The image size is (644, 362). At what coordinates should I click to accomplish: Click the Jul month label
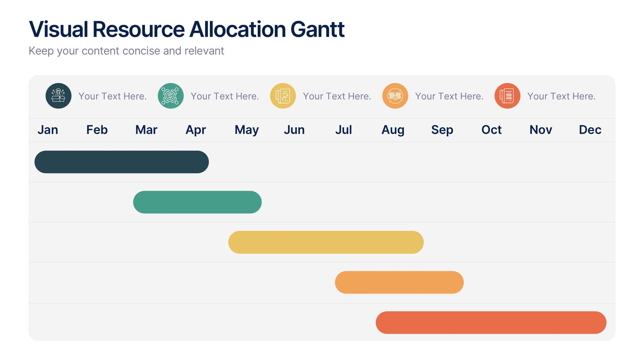(x=343, y=130)
